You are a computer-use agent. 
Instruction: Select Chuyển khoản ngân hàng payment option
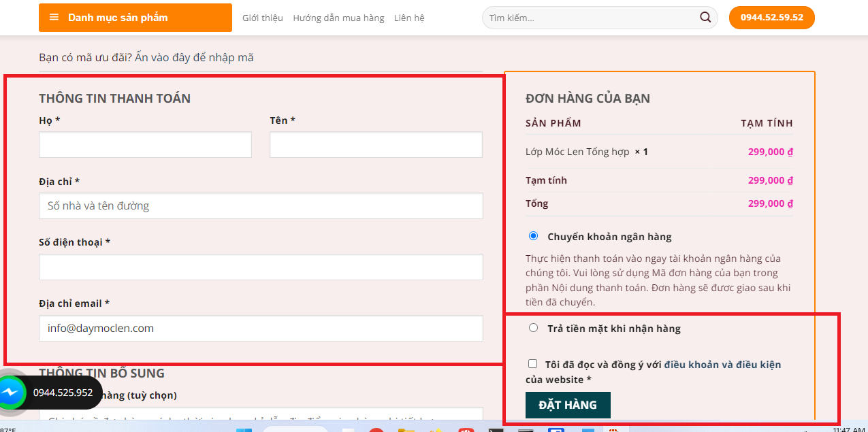tap(533, 236)
